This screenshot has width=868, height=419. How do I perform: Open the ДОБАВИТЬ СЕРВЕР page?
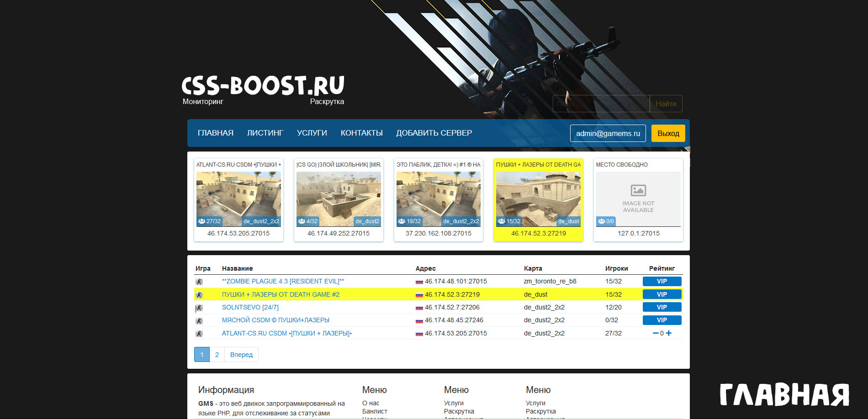click(x=434, y=133)
